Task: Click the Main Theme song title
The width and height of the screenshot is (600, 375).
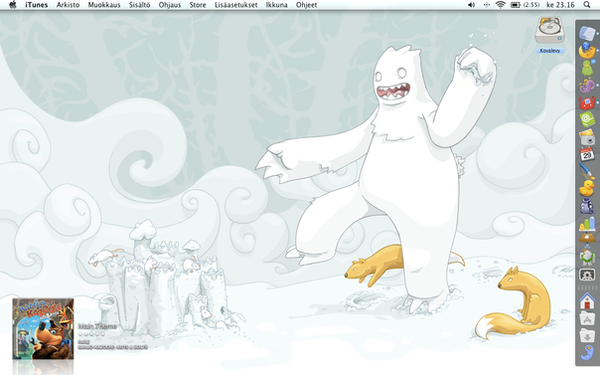Action: [97, 326]
